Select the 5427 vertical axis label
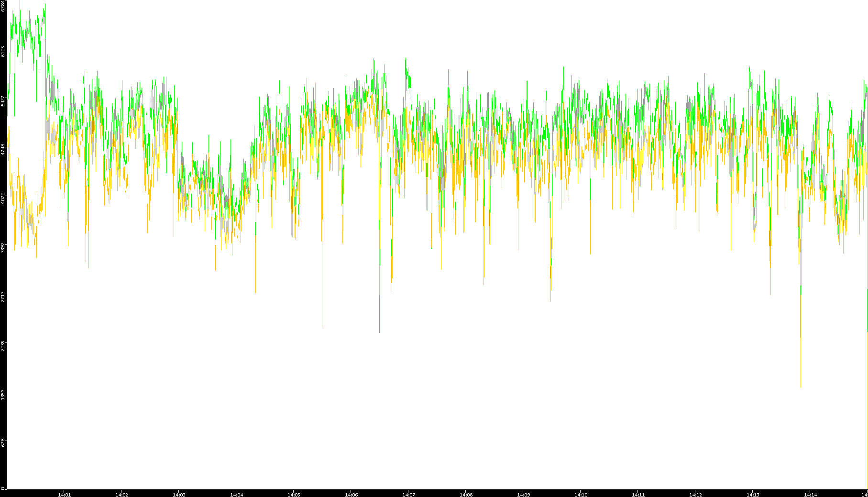This screenshot has width=868, height=497. point(3,101)
